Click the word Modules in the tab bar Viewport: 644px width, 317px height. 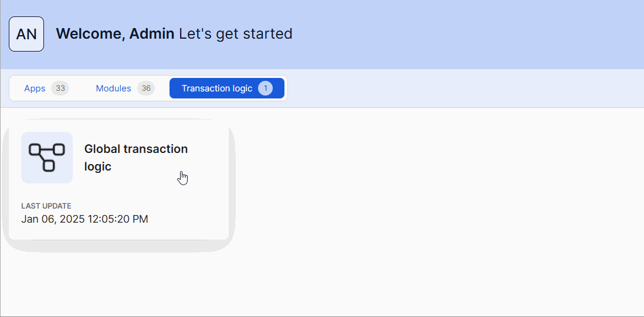tap(113, 88)
